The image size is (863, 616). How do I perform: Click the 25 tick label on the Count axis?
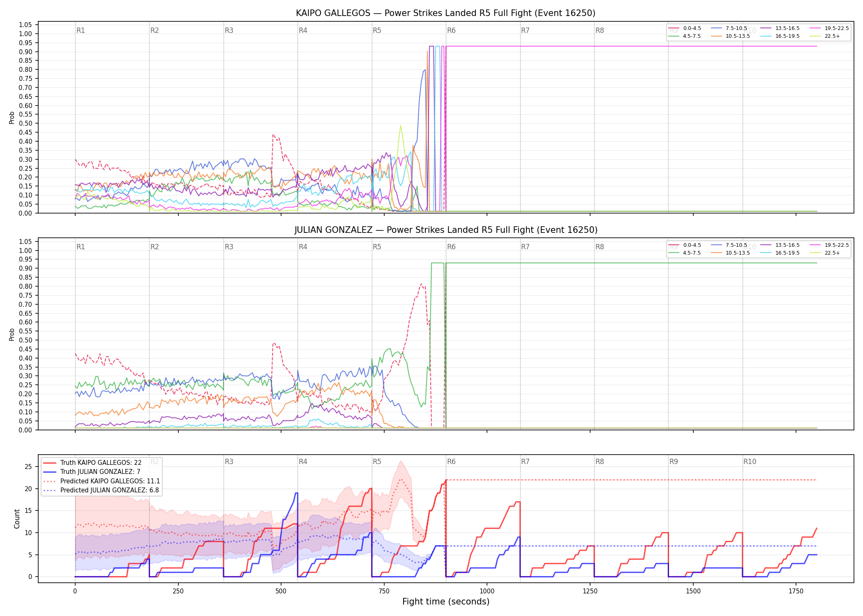[28, 467]
